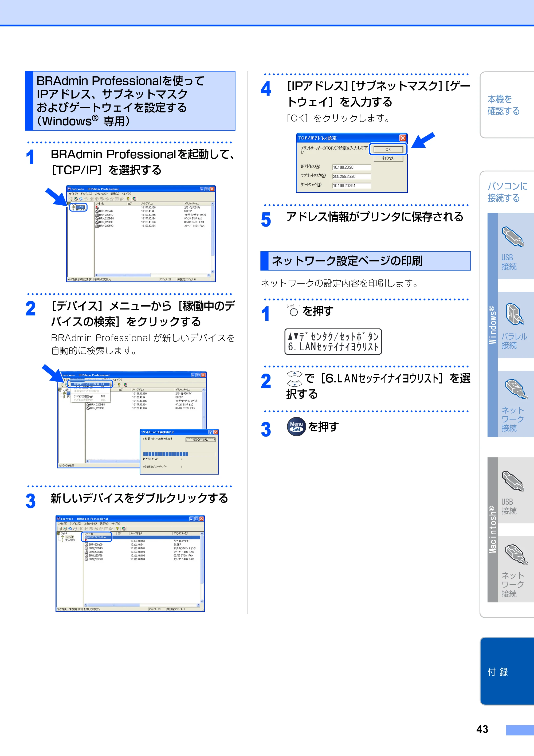Click the round Menu Set button icon

(296, 427)
